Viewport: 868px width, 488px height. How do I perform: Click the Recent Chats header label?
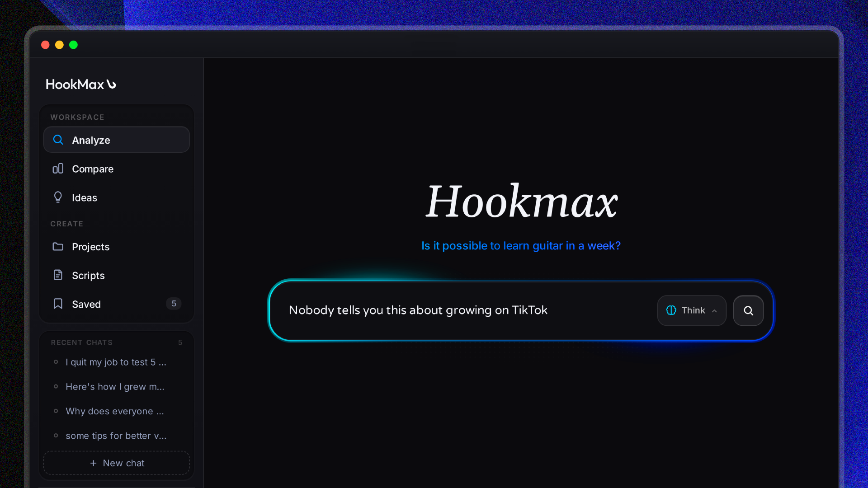pos(81,343)
